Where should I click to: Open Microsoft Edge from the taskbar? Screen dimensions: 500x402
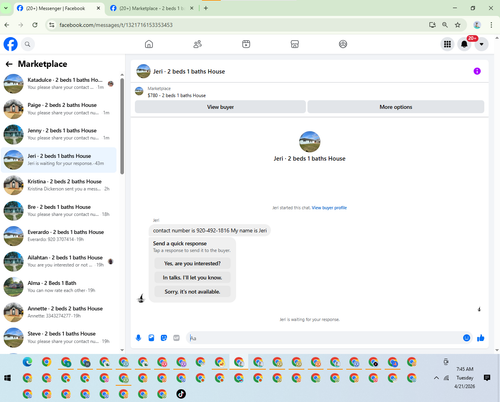pos(27,362)
